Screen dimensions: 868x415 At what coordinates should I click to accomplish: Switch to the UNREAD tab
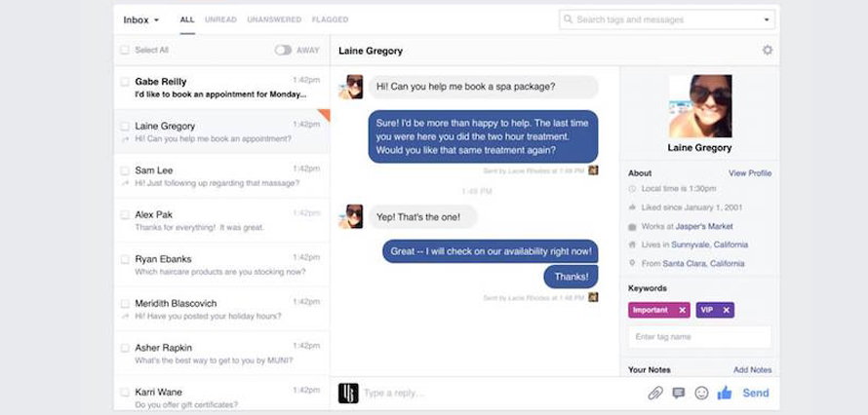pos(220,19)
